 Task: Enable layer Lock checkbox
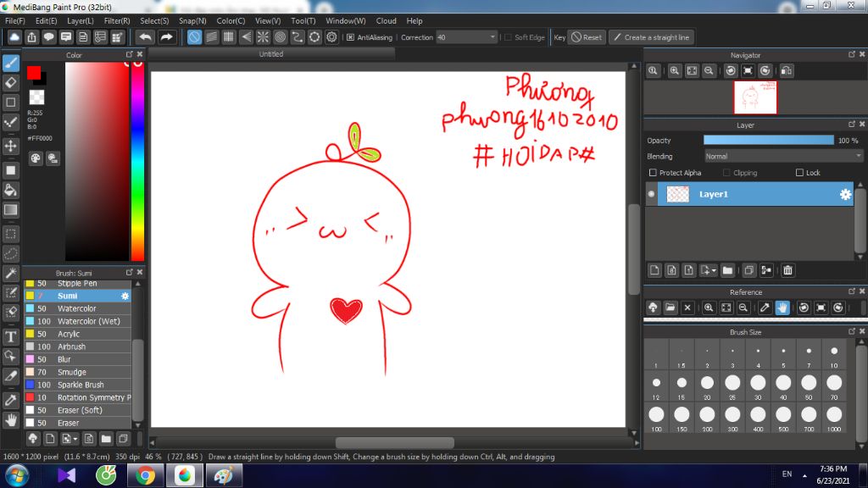(x=799, y=173)
